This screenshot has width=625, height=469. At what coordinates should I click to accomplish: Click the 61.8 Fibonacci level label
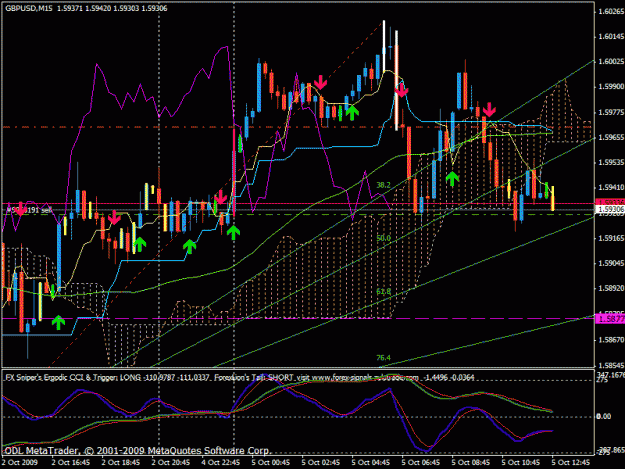(x=383, y=292)
